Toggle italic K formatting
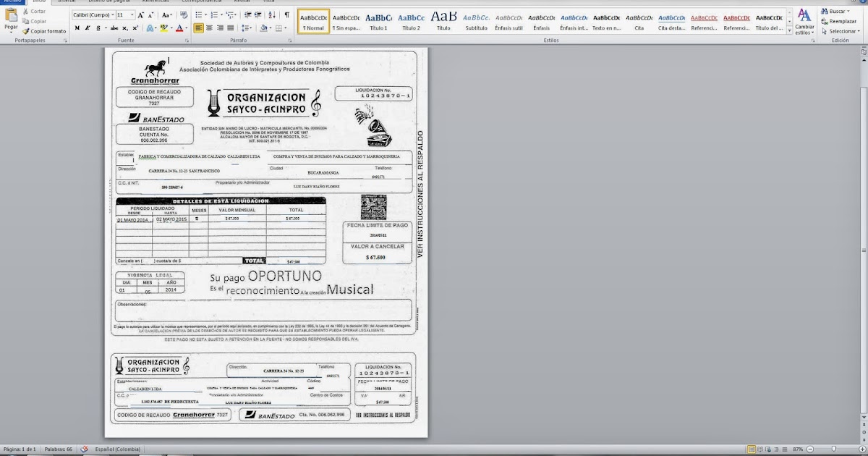The width and height of the screenshot is (868, 456). (x=88, y=28)
